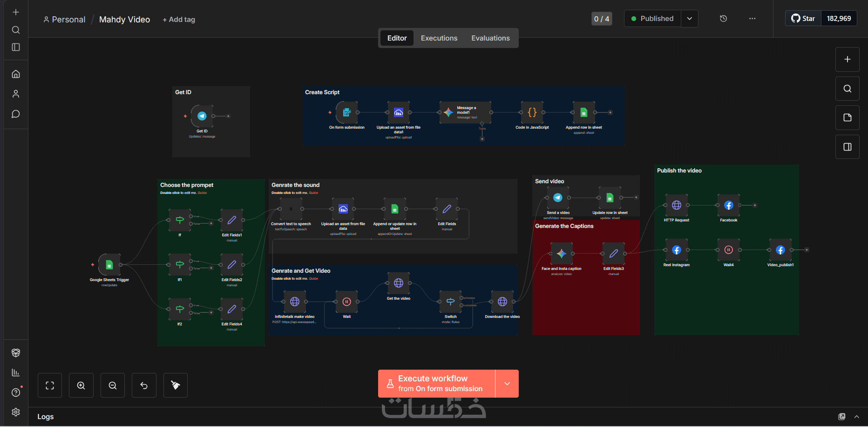Image resolution: width=868 pixels, height=427 pixels.
Task: Expand the Published status dropdown
Action: (689, 19)
